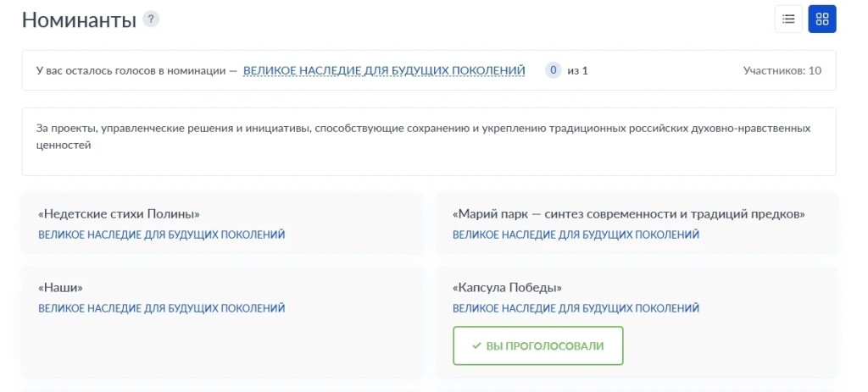Click nomination link under «Марий парк»
The height and width of the screenshot is (392, 868).
(x=576, y=235)
